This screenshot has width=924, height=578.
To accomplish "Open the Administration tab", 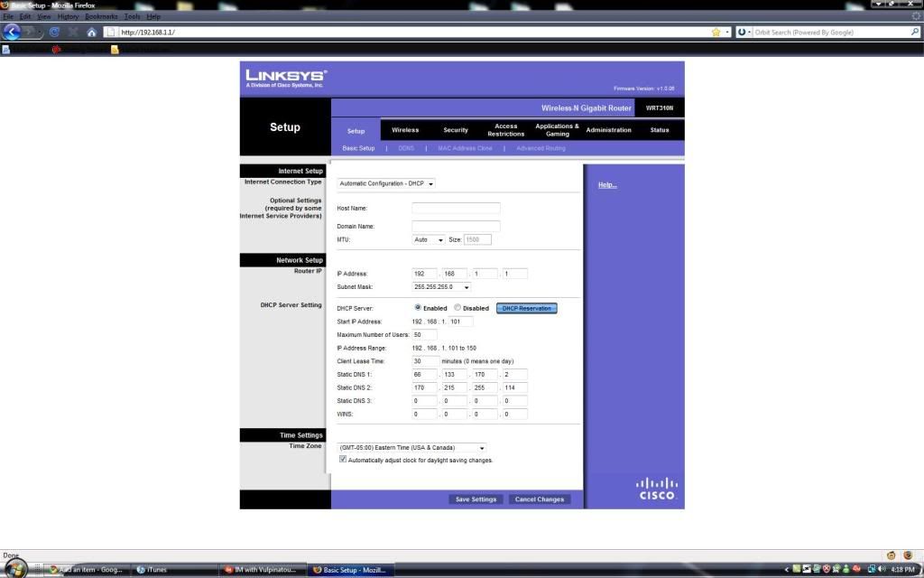I will [609, 130].
